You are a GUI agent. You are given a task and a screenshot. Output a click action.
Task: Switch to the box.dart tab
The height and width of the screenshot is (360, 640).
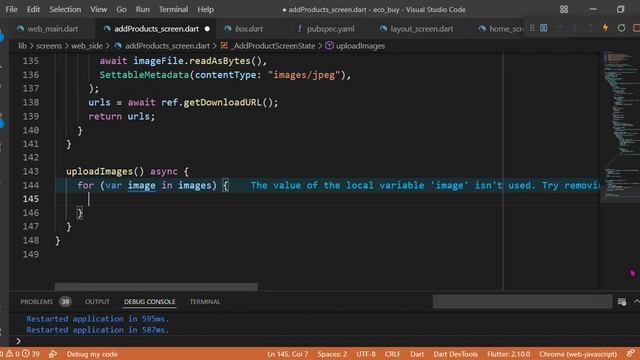(249, 29)
